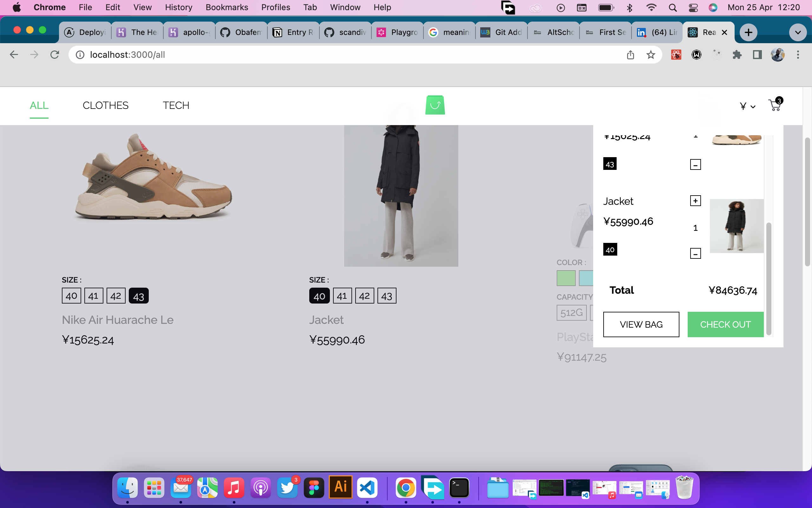Select the ALL category tab

click(x=39, y=105)
